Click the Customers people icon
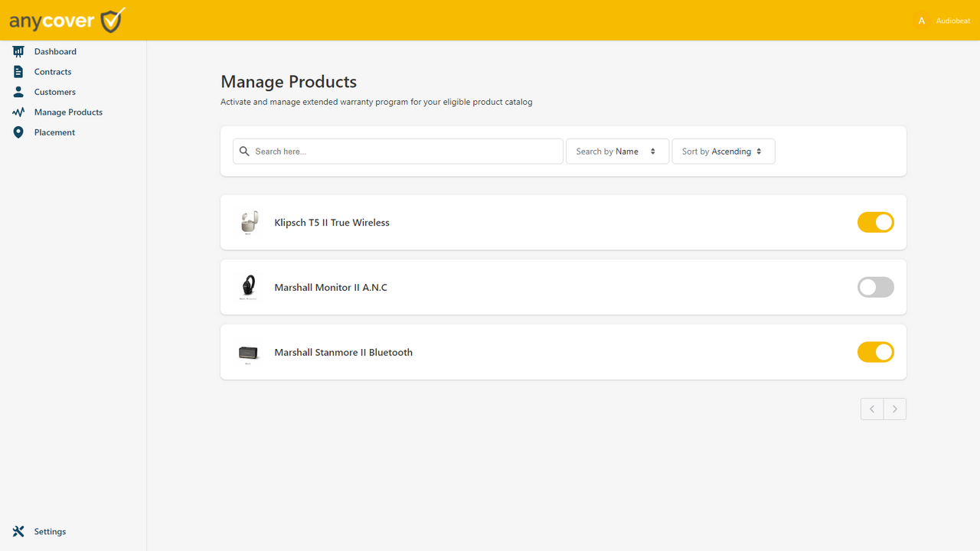This screenshot has height=551, width=980. 18,91
